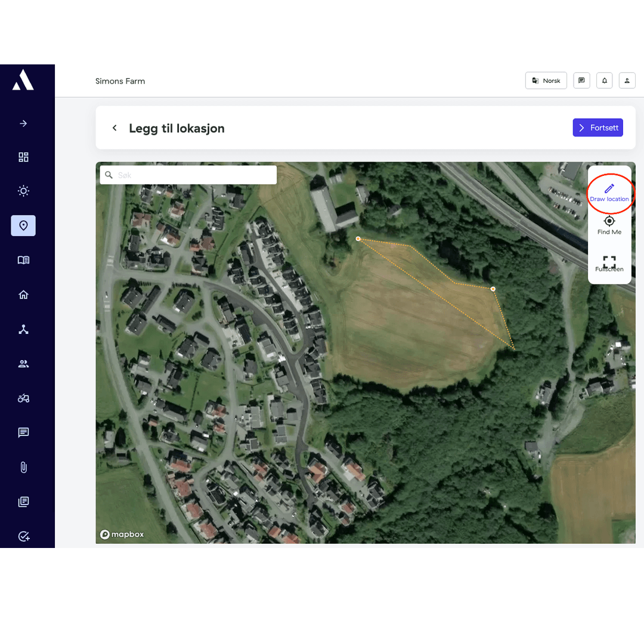Click the Fortsett button

click(597, 128)
